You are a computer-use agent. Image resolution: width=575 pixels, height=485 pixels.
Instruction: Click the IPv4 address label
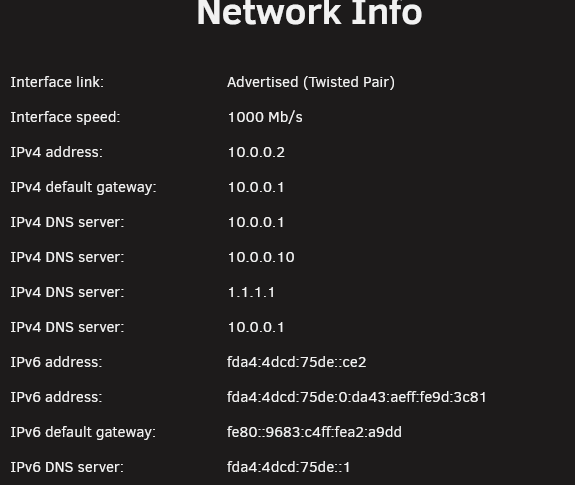tap(57, 152)
